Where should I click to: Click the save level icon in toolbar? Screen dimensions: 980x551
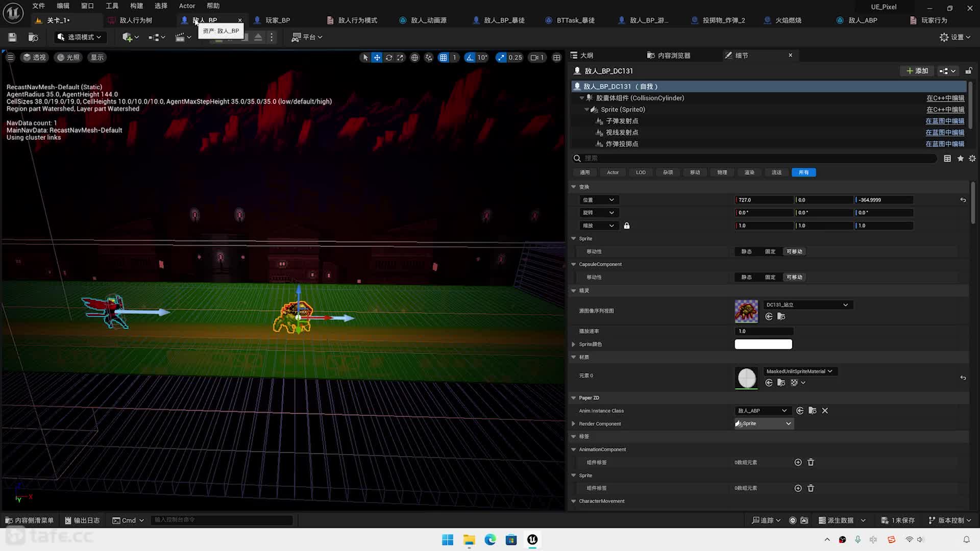(x=12, y=37)
